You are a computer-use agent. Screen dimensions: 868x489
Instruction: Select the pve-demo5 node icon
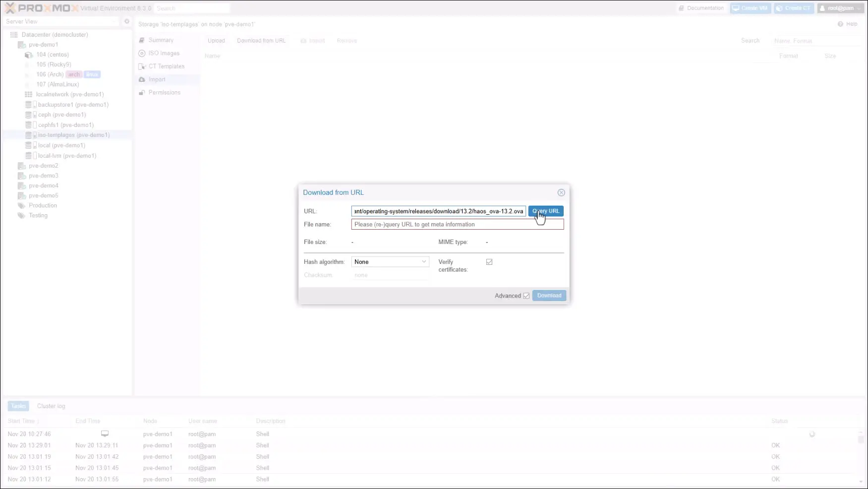pos(21,195)
